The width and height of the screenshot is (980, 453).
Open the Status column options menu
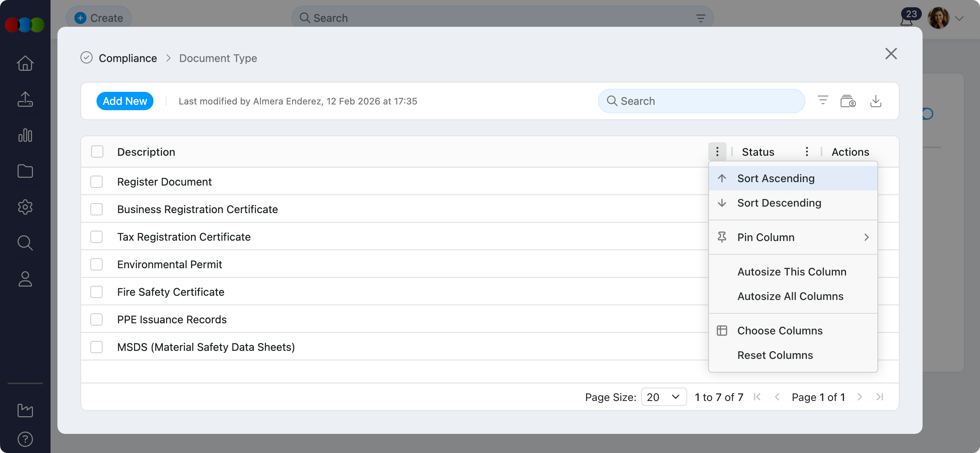[x=807, y=152]
